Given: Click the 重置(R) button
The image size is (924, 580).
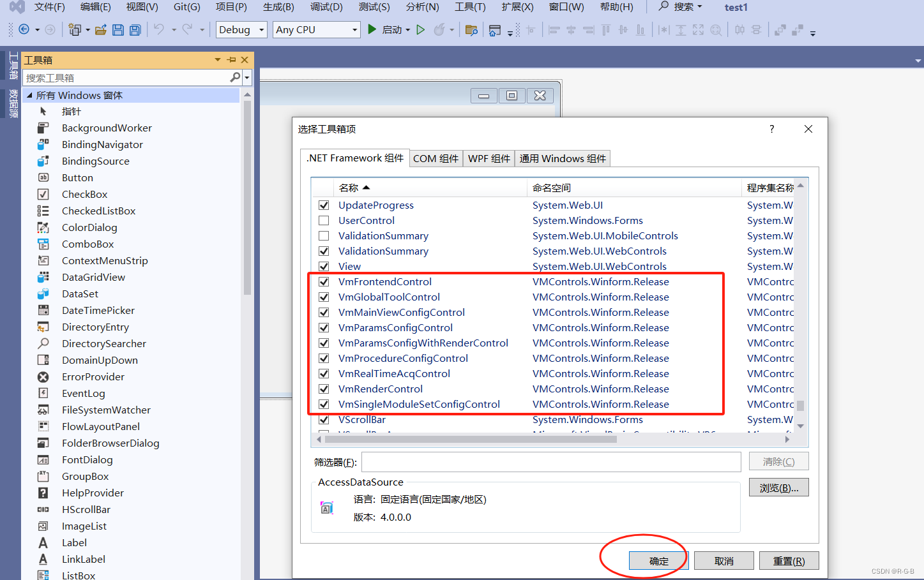Looking at the screenshot, I should coord(789,561).
